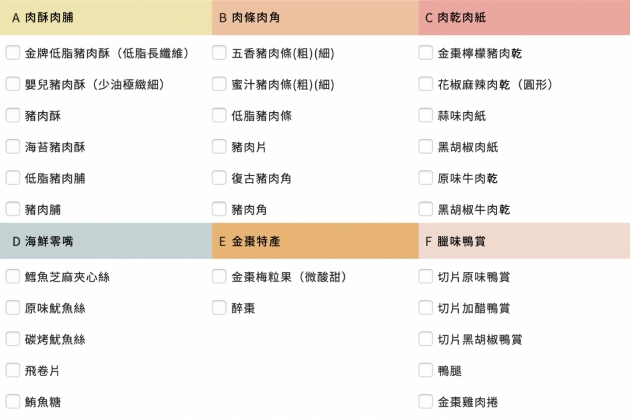Screen dimensions: 630x420
Task: Tick the 醉棗 checkbox
Action: click(x=220, y=307)
